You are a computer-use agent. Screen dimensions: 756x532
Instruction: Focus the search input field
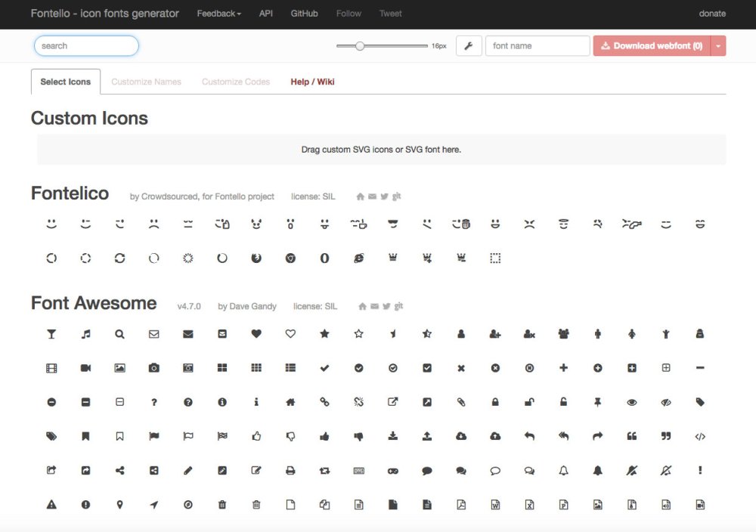[86, 46]
